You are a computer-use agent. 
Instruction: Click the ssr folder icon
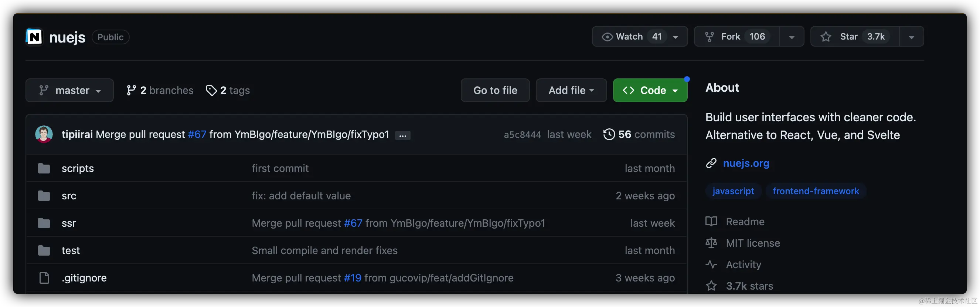click(44, 223)
